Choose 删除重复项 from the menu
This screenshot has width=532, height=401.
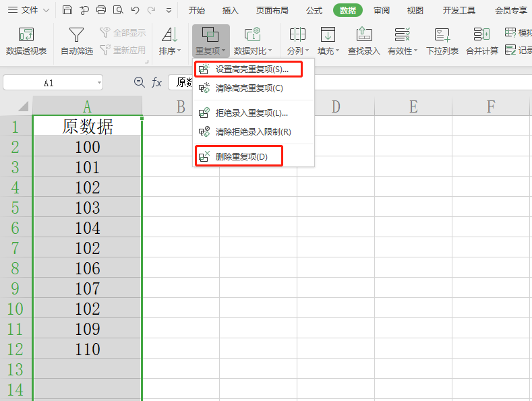(x=241, y=156)
